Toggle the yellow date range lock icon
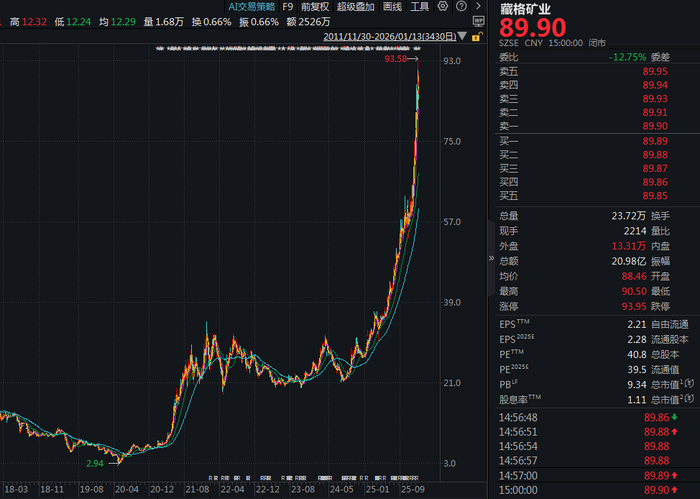This screenshot has width=700, height=499. [x=477, y=37]
